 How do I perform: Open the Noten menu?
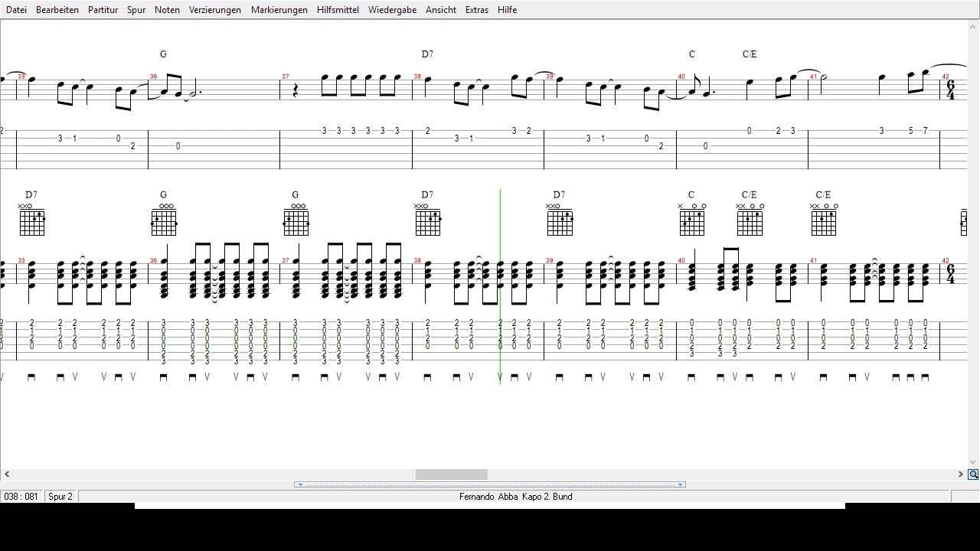(x=167, y=10)
